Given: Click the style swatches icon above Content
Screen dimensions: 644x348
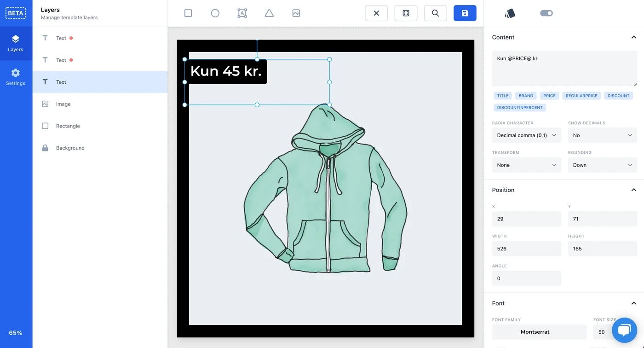Looking at the screenshot, I should pyautogui.click(x=510, y=13).
